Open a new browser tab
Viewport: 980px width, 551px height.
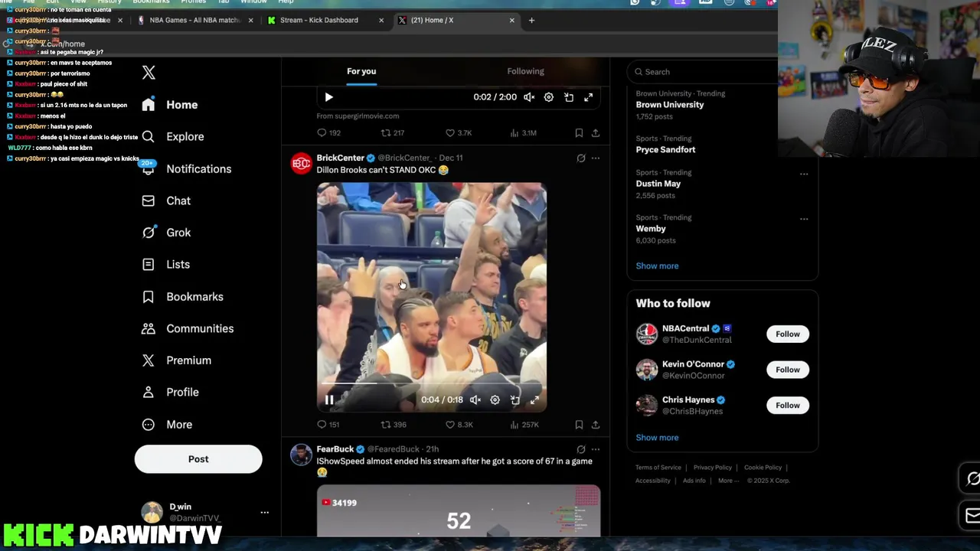[532, 21]
